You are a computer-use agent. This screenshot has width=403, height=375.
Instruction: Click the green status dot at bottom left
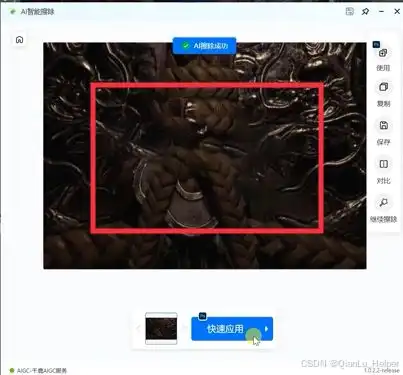click(12, 370)
